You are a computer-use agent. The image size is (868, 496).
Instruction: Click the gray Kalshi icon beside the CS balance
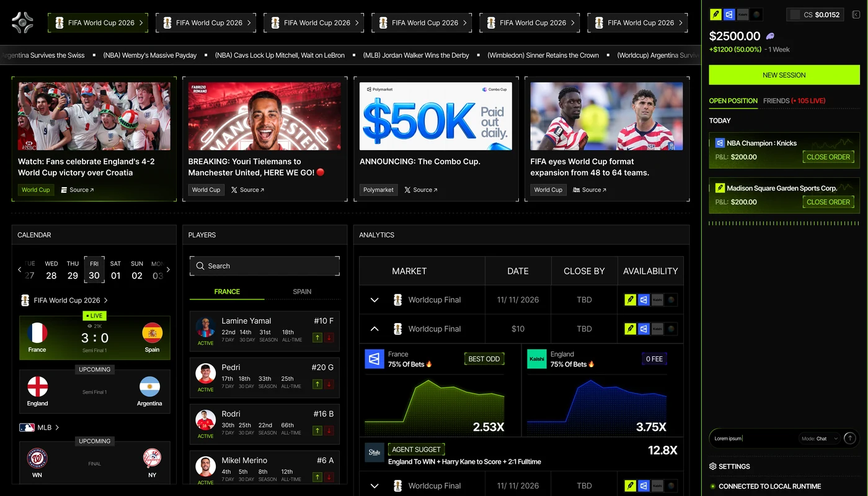[x=743, y=14]
